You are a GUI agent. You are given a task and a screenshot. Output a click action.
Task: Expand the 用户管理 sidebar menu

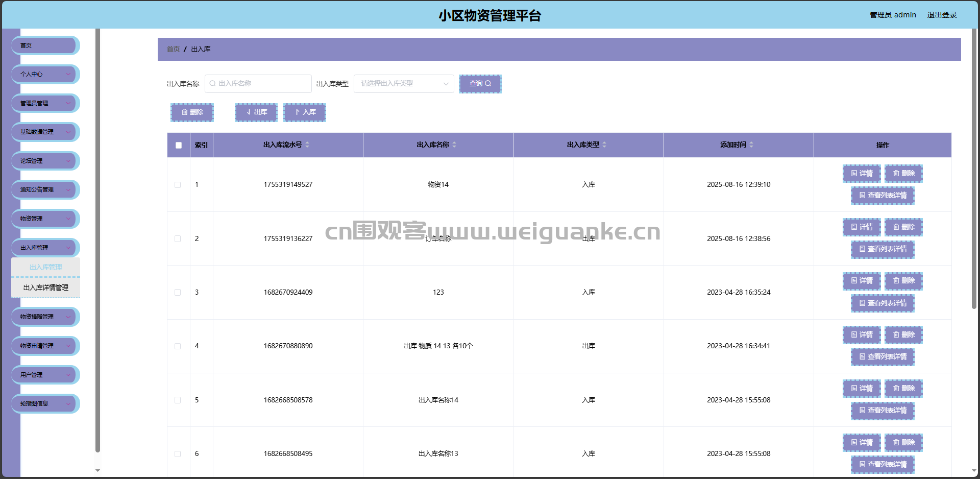point(45,375)
